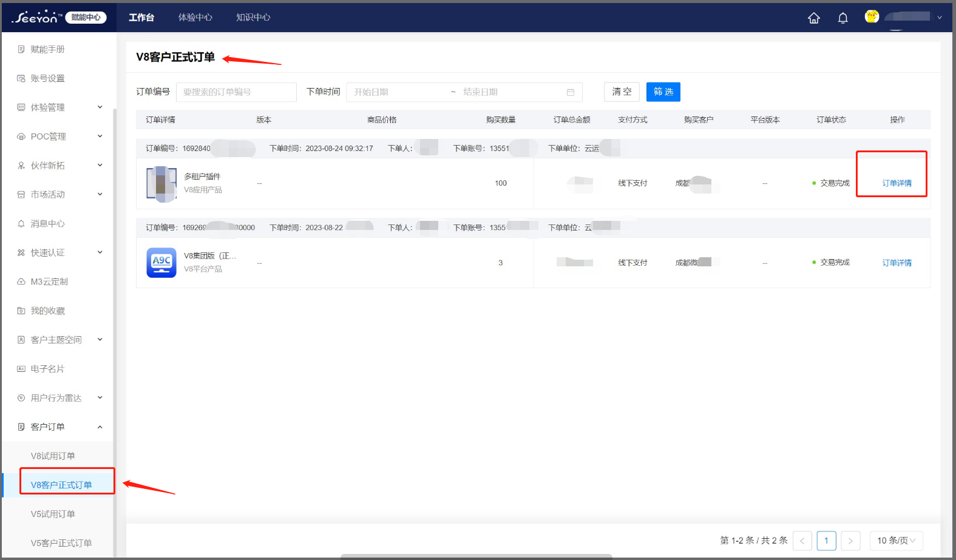Screen dimensions: 956x560
Task: Click 客户订单 sidebar icon
Action: coord(21,427)
